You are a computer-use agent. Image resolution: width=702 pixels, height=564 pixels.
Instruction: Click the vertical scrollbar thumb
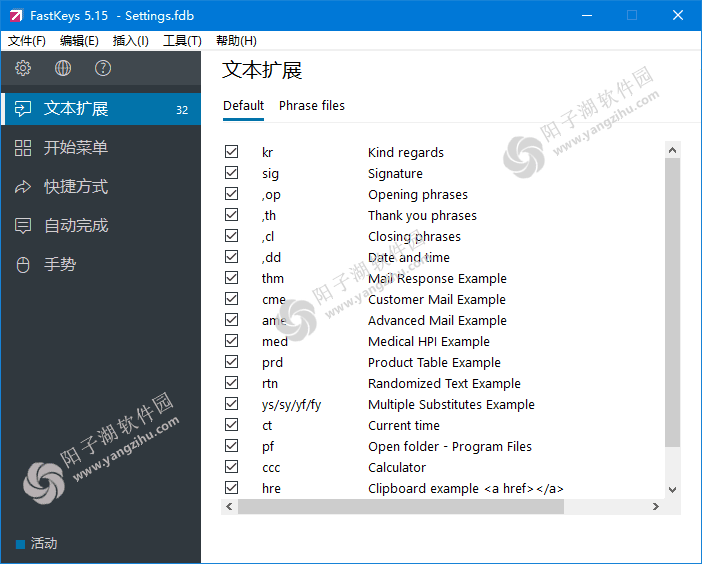672,302
